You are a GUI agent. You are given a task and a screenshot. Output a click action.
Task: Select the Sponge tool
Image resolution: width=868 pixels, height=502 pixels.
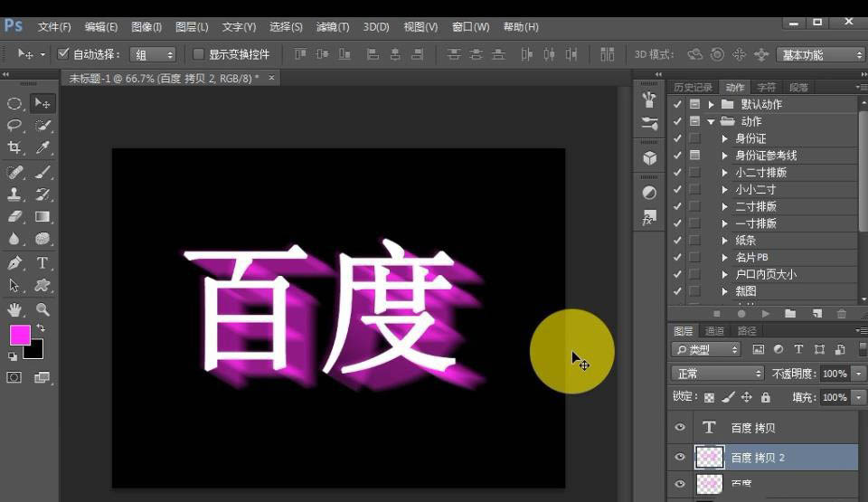42,239
